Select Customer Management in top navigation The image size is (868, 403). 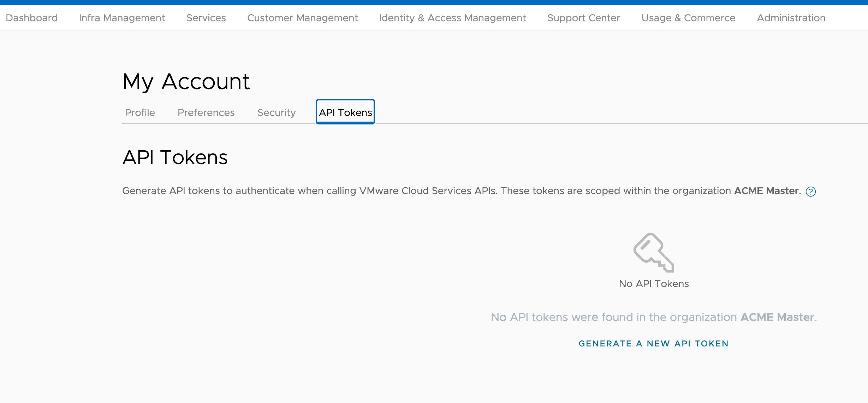click(x=302, y=18)
